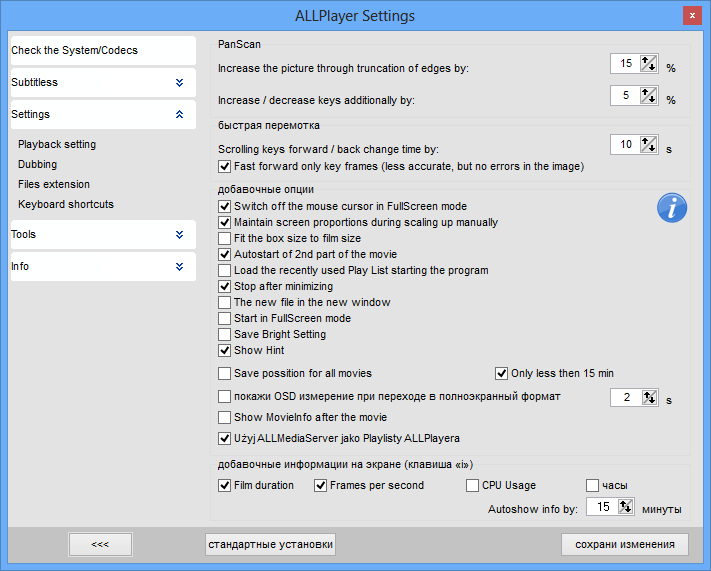This screenshot has height=571, width=711.
Task: Click the edge truncation value field showing 15
Action: (625, 63)
